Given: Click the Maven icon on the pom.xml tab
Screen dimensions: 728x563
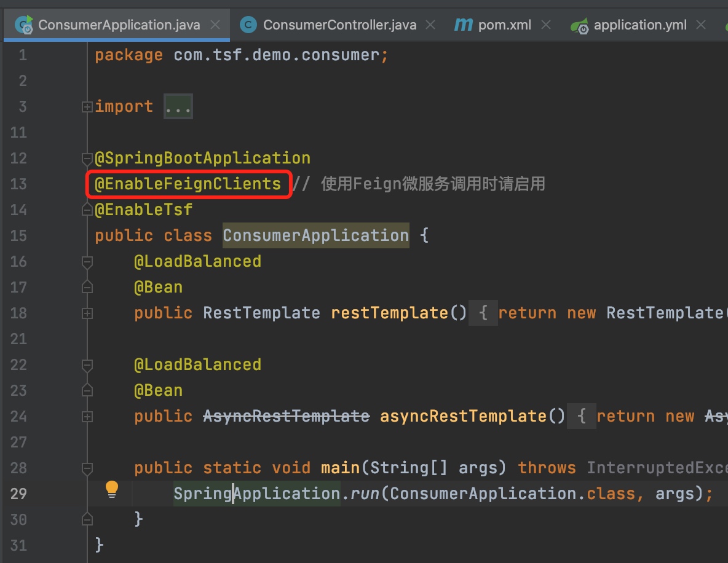Looking at the screenshot, I should point(462,25).
